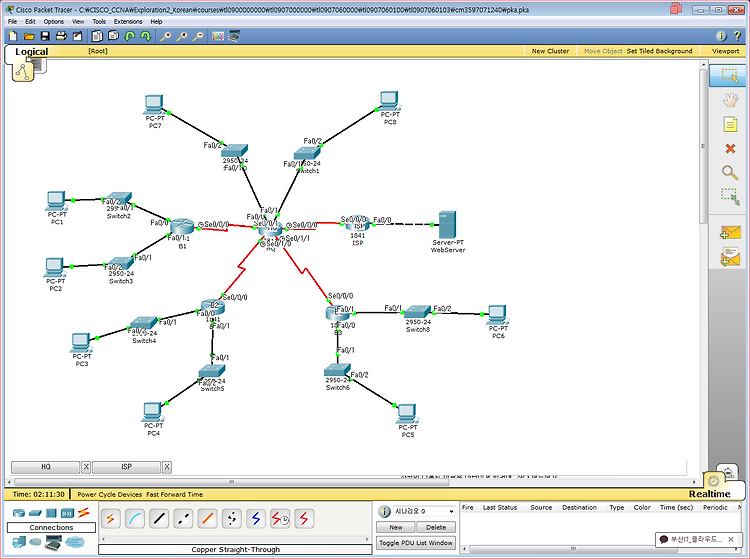Image resolution: width=750 pixels, height=559 pixels.
Task: Select the Routers device category
Action: pos(19,513)
